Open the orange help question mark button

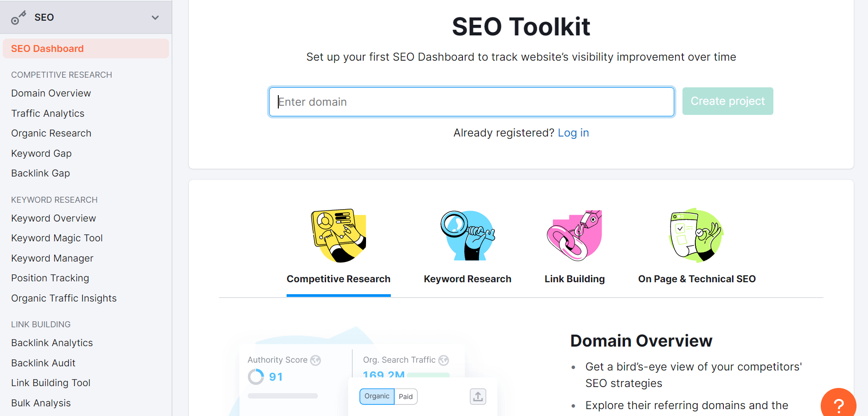pyautogui.click(x=838, y=405)
